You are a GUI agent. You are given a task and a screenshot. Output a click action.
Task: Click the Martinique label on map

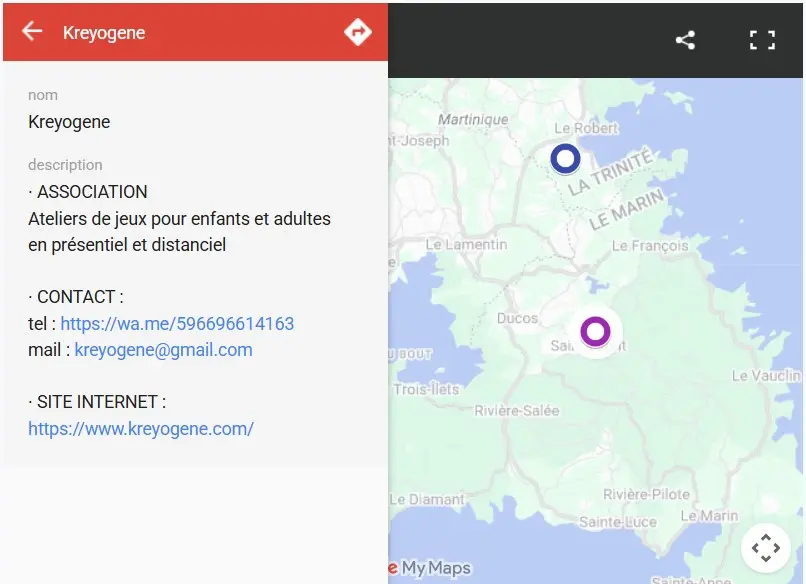pos(473,119)
